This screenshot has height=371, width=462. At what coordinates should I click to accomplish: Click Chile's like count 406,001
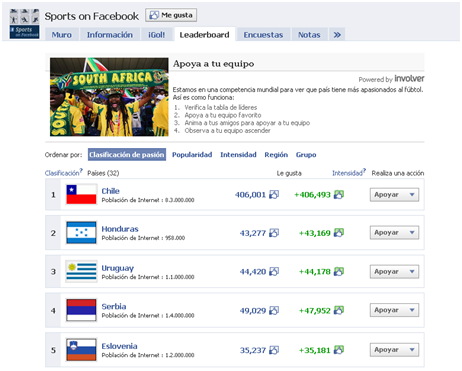click(250, 195)
